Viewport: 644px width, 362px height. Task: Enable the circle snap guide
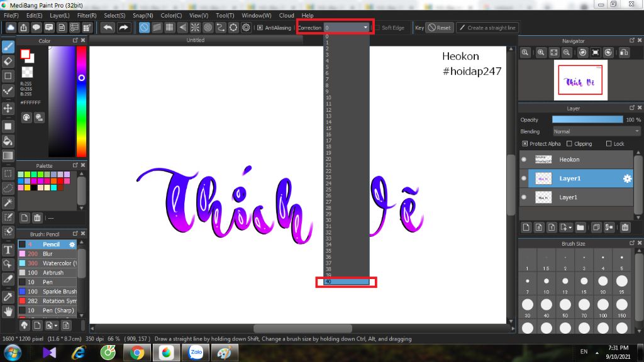point(208,28)
